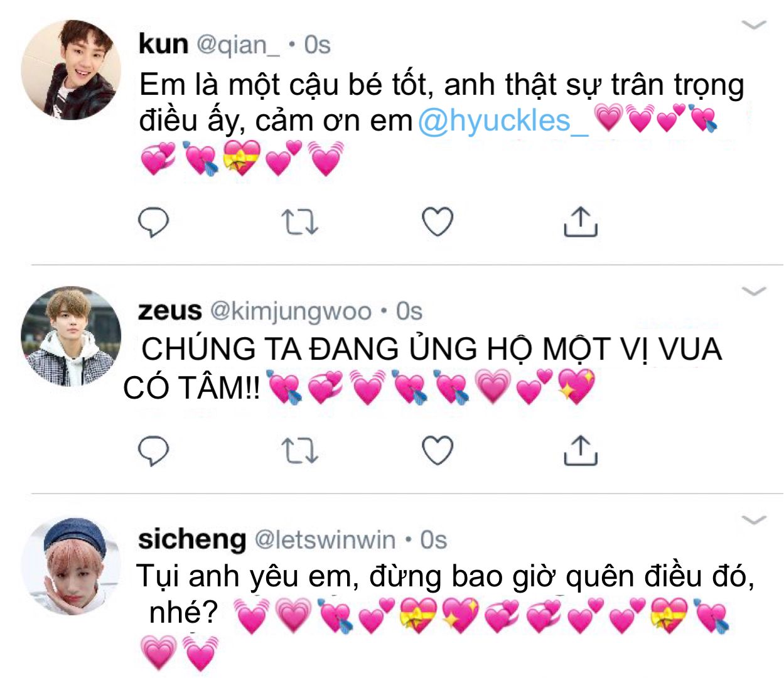Open the kun display name

pyautogui.click(x=163, y=44)
